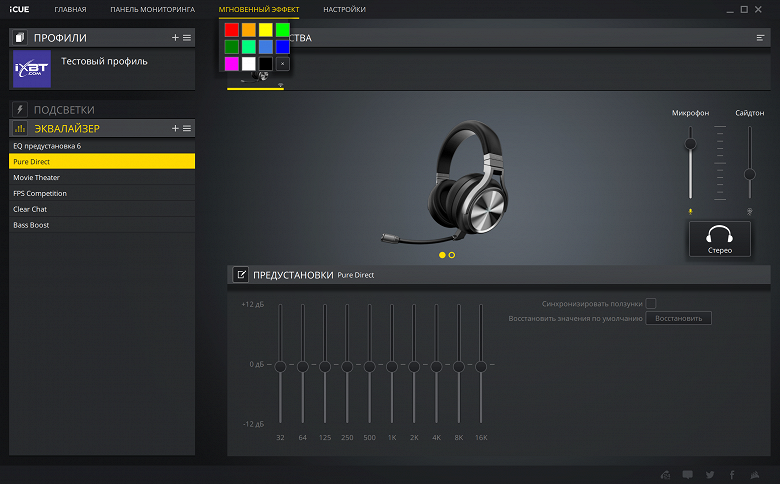Open the МГНОВЕННЫЙ ЭФФЕКТ tab

pyautogui.click(x=259, y=9)
